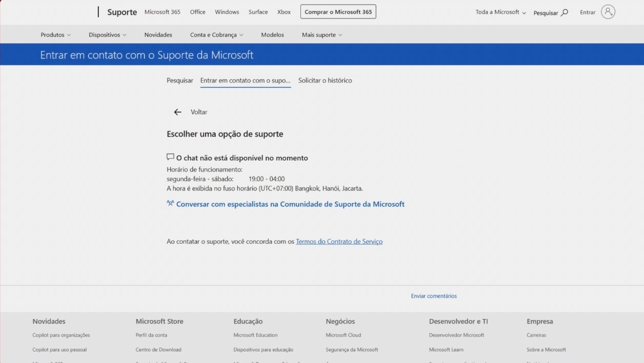This screenshot has width=644, height=363.
Task: Open footer link Microsoft Education
Action: 255,335
